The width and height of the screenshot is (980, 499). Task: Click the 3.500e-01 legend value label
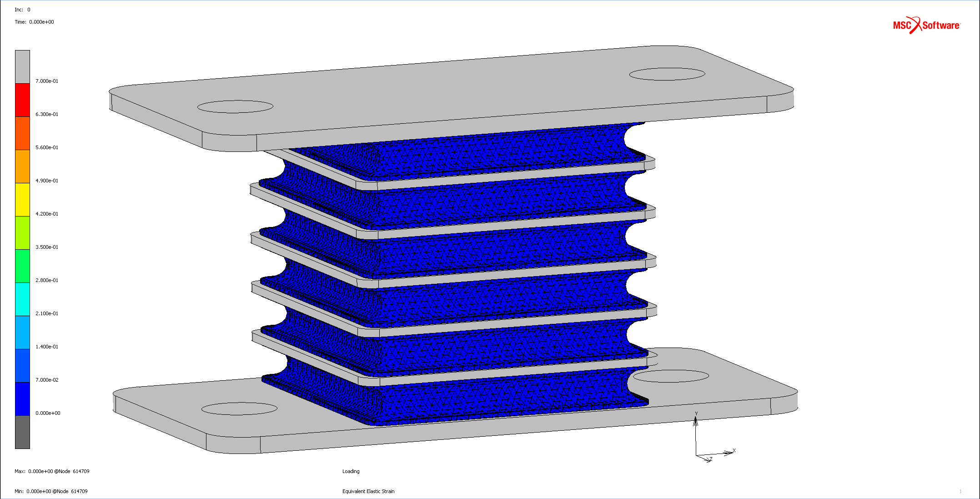[x=47, y=247]
